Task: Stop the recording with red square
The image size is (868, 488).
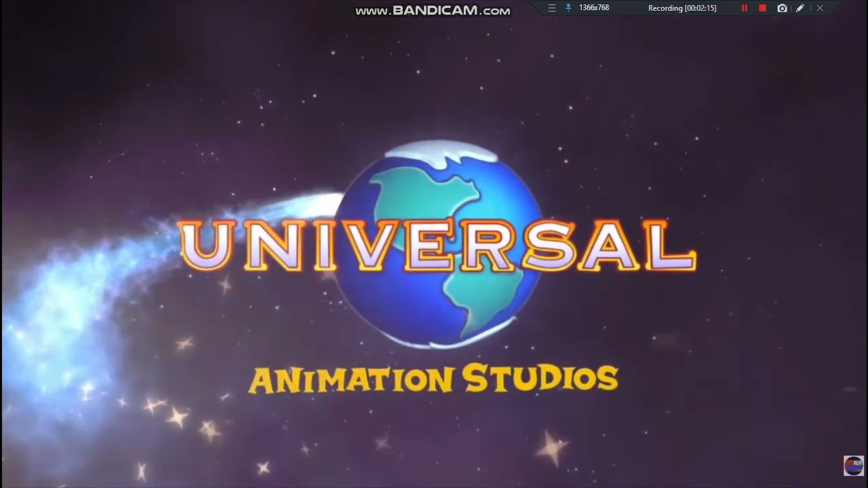Action: [762, 8]
